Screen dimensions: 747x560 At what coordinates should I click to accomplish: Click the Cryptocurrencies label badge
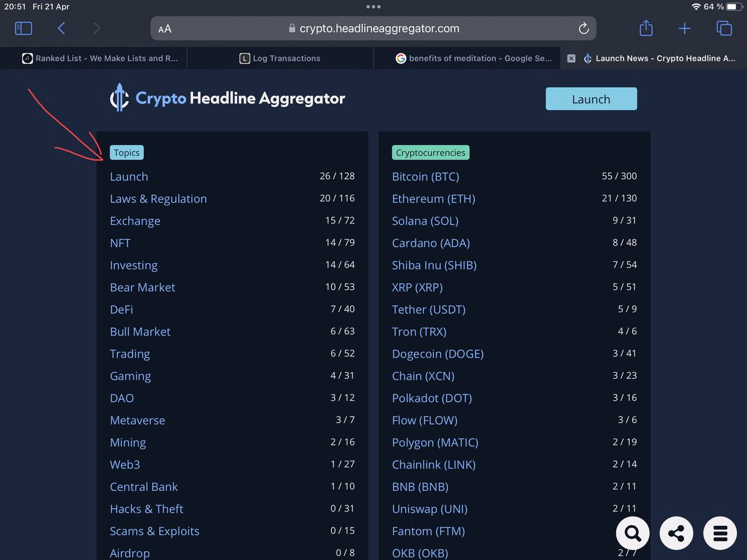(430, 152)
